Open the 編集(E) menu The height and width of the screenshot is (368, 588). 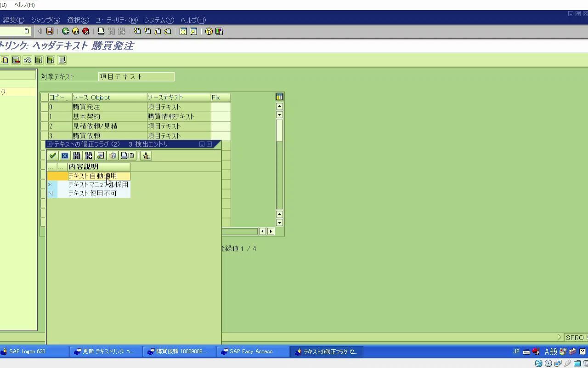point(14,20)
